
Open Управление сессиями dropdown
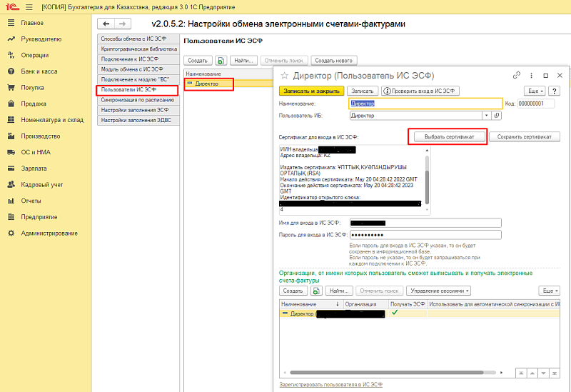click(x=439, y=291)
